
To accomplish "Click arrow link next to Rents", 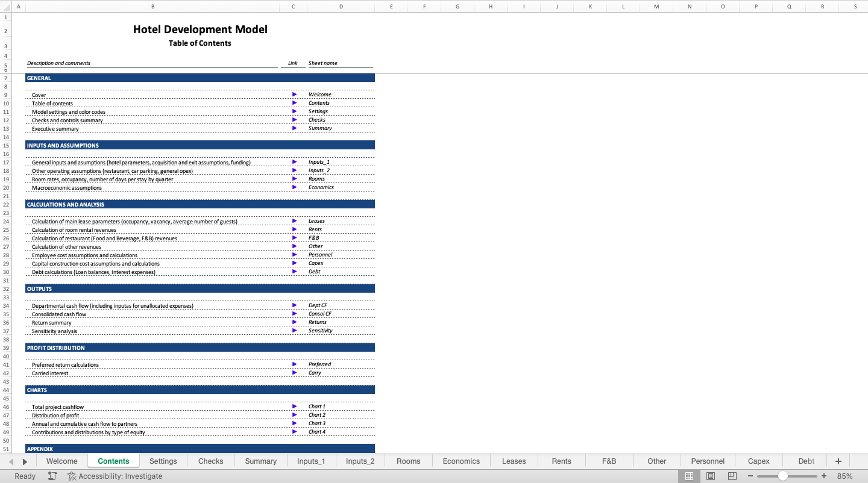I will point(294,229).
